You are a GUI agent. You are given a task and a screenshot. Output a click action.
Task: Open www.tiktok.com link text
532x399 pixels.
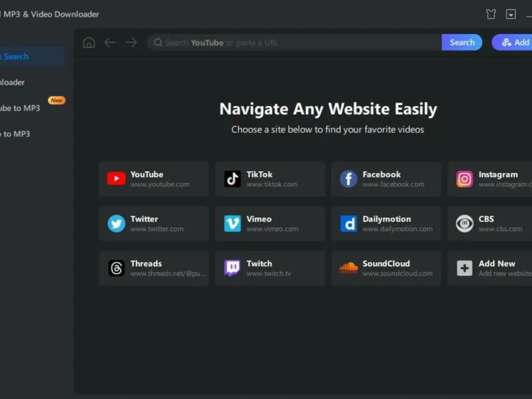(x=272, y=184)
